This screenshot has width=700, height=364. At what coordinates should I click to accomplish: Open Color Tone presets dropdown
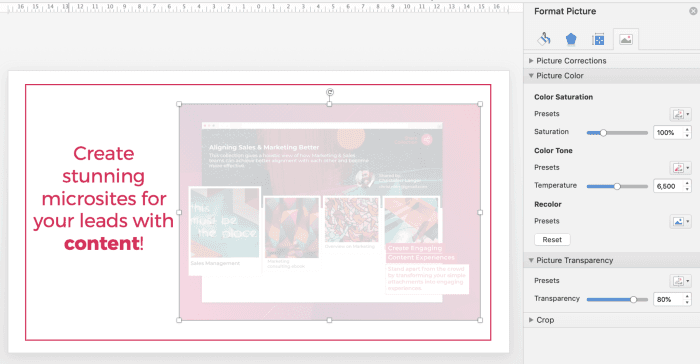tap(680, 168)
